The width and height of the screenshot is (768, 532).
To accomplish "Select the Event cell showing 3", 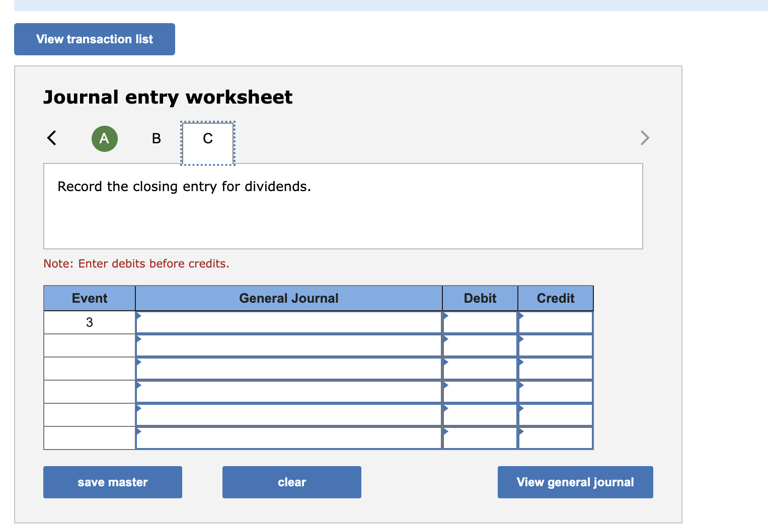I will (89, 322).
